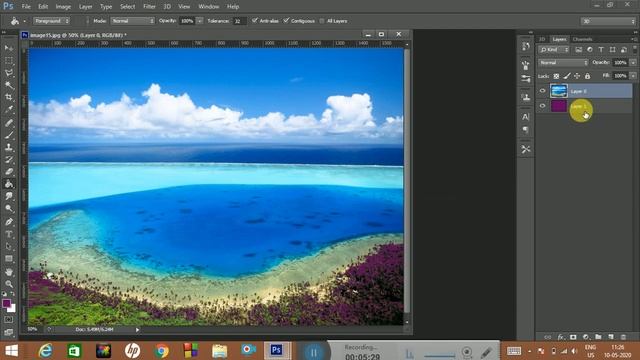Toggle lock position
The image size is (640, 360).
point(577,76)
